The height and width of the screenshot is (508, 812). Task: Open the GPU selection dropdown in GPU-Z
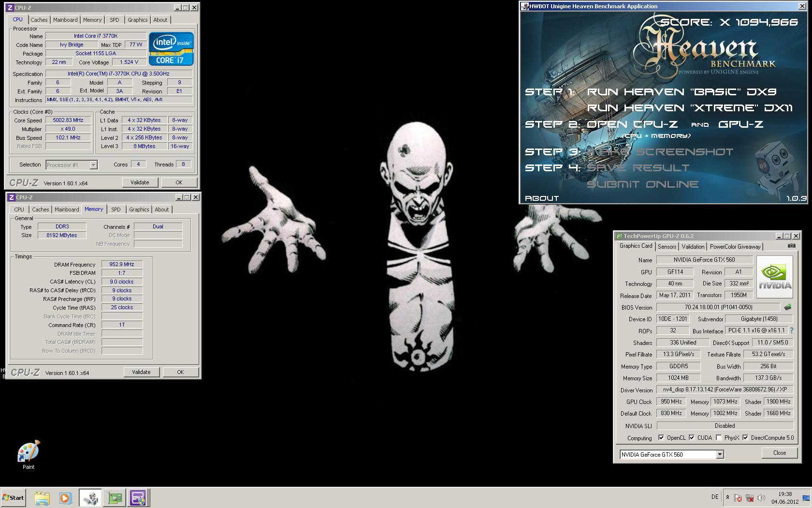720,454
